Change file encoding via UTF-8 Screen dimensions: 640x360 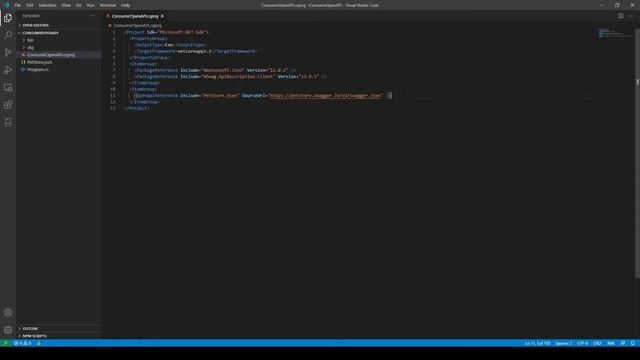582,343
